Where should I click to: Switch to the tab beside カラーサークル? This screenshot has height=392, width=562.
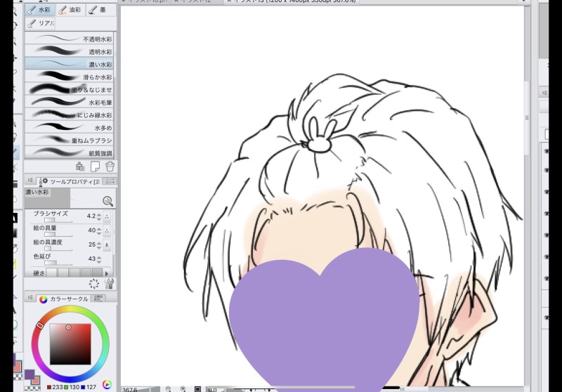pyautogui.click(x=98, y=298)
